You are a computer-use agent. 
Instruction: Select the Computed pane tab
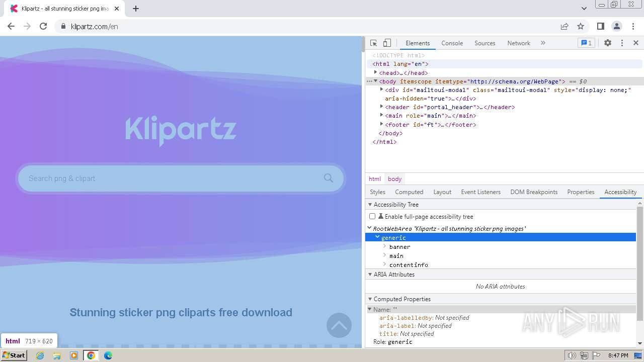click(x=409, y=192)
